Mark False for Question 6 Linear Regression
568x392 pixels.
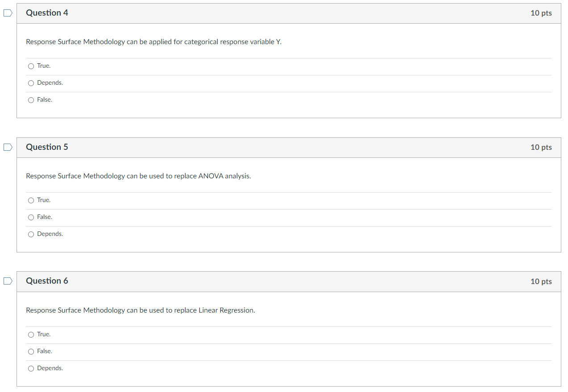[x=31, y=351]
